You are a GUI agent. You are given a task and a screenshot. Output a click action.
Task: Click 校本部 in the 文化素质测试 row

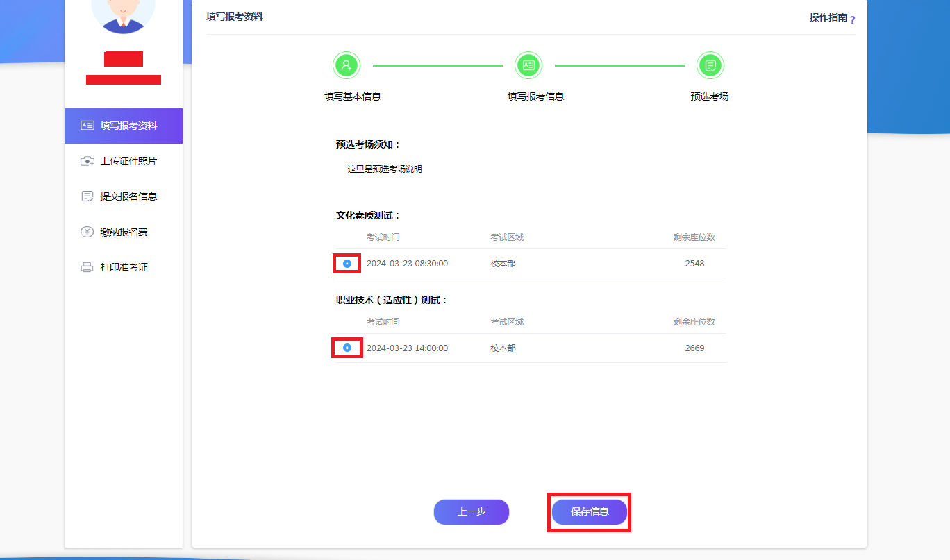[x=503, y=264]
